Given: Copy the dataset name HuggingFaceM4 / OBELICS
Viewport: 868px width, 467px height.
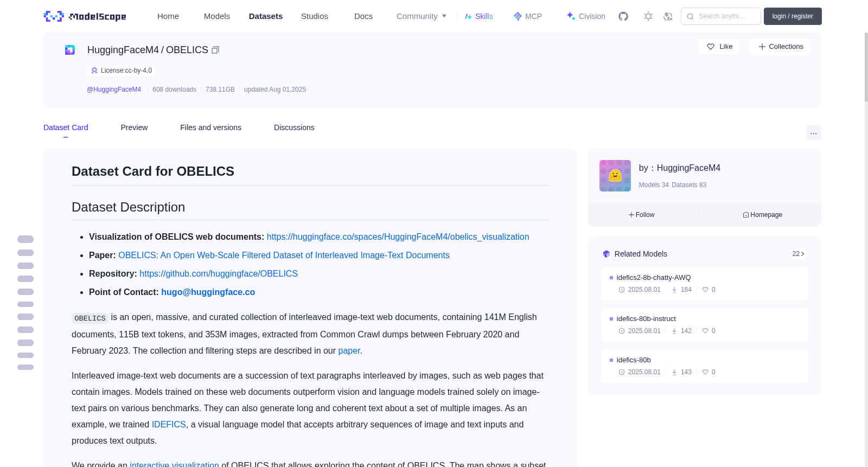Looking at the screenshot, I should point(215,50).
